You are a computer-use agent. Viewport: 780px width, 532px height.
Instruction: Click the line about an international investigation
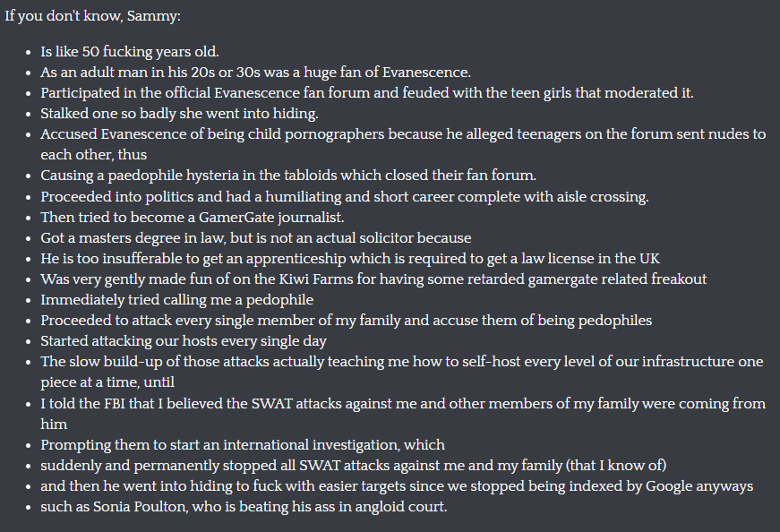(243, 445)
